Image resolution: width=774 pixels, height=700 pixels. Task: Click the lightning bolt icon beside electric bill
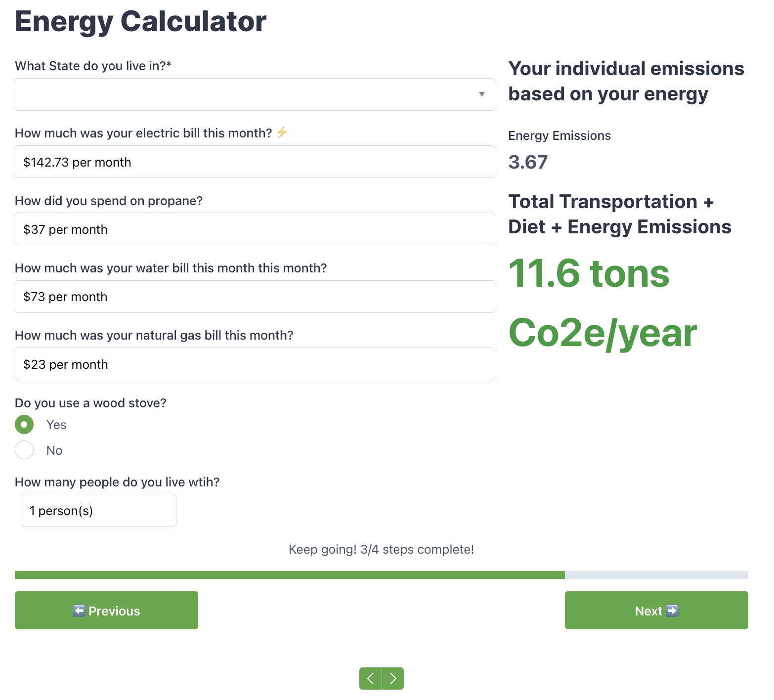[x=282, y=132]
